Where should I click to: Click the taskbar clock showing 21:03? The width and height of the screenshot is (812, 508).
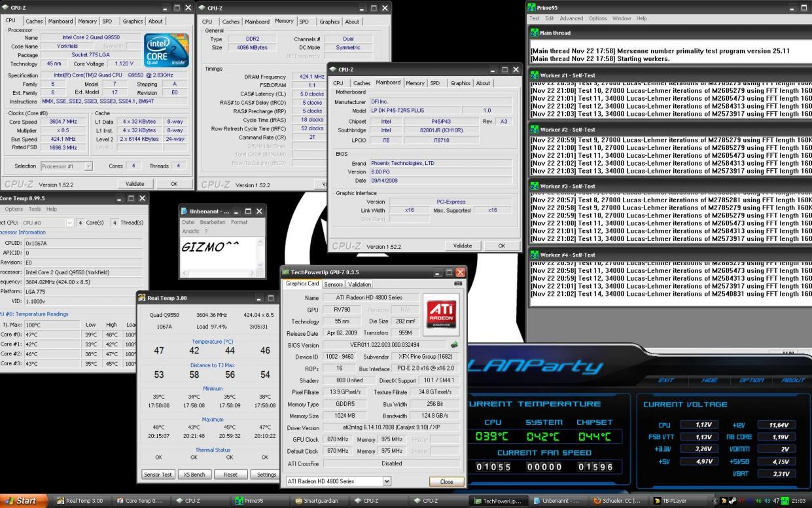coord(799,501)
